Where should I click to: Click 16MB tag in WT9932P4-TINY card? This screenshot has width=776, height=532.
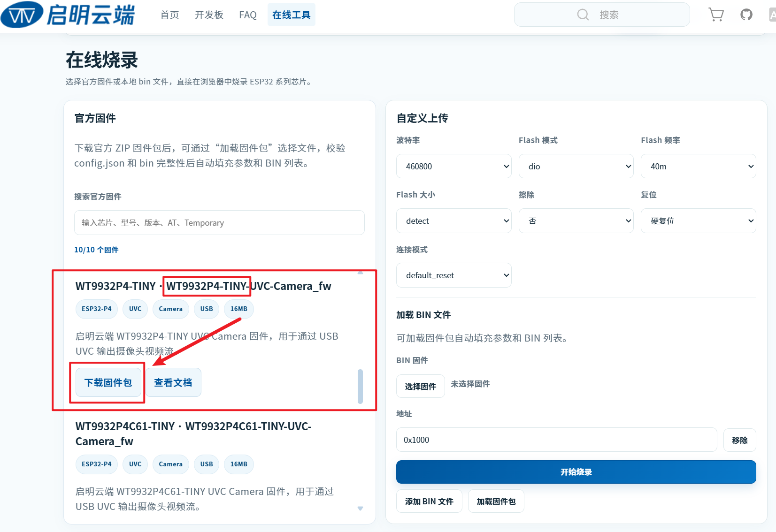pyautogui.click(x=238, y=309)
